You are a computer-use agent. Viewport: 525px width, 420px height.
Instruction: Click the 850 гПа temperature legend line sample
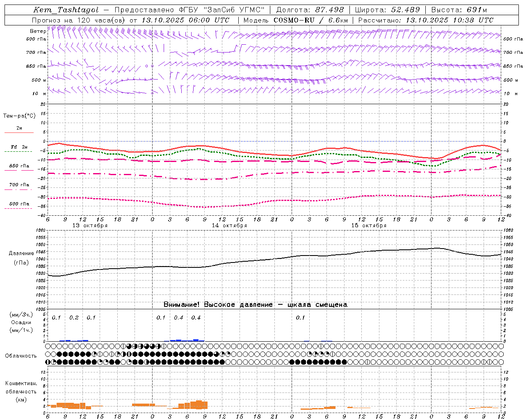coord(19,171)
